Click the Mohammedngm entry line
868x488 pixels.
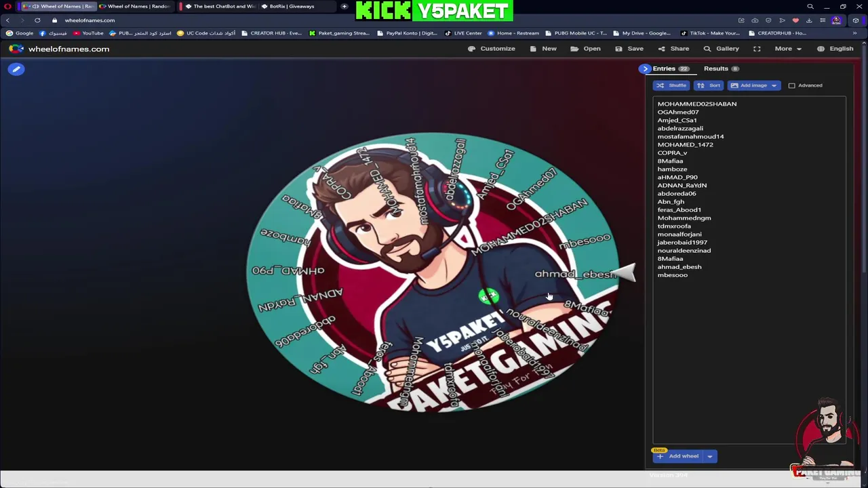[x=684, y=218]
